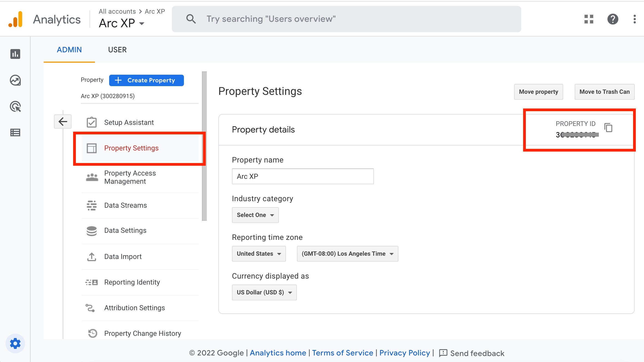Open the Reports bar chart icon in sidebar

pyautogui.click(x=15, y=54)
